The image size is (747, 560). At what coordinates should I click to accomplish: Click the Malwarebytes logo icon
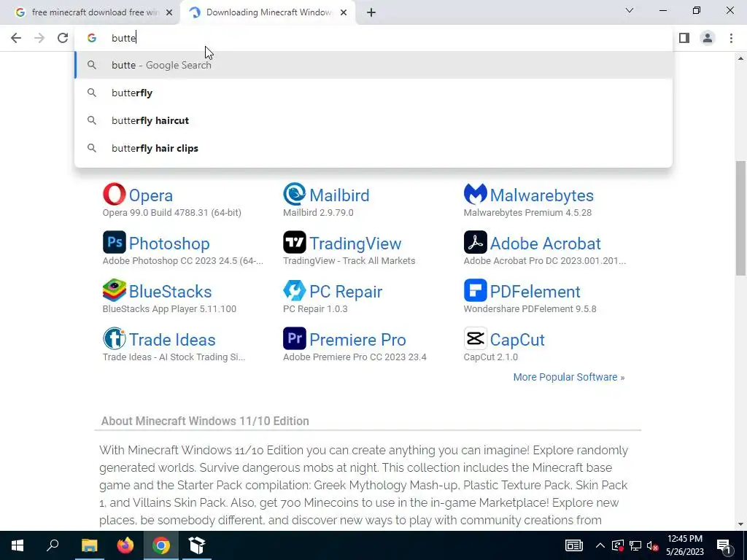tap(475, 194)
